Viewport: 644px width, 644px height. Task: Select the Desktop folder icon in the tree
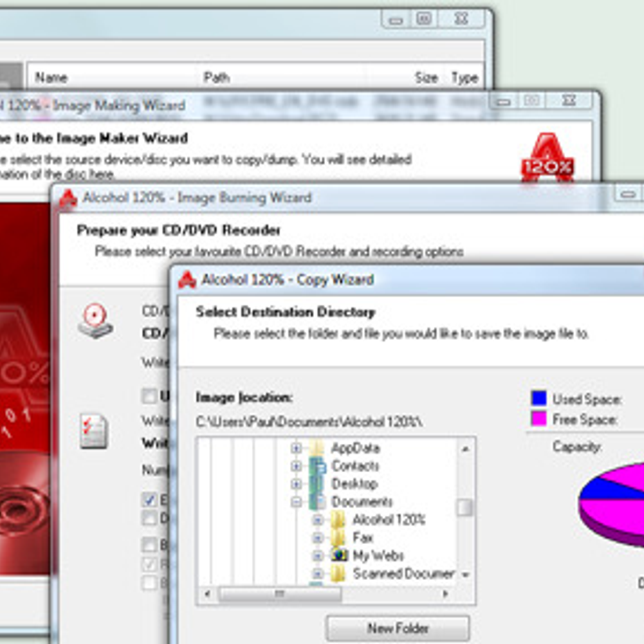coord(317,484)
